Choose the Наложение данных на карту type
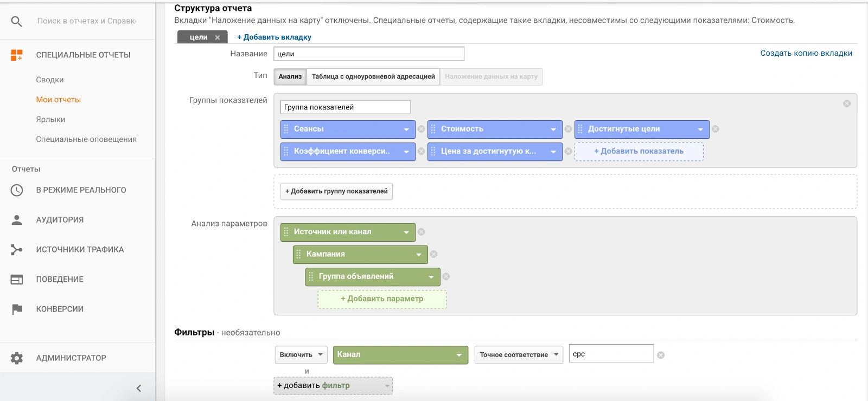 pyautogui.click(x=491, y=76)
